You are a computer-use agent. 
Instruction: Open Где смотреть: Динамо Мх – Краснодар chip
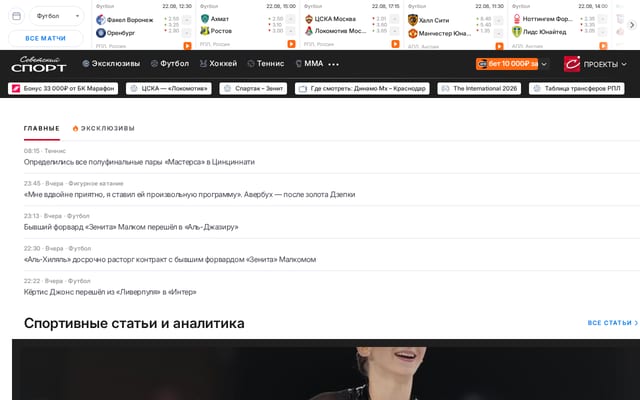pyautogui.click(x=362, y=89)
